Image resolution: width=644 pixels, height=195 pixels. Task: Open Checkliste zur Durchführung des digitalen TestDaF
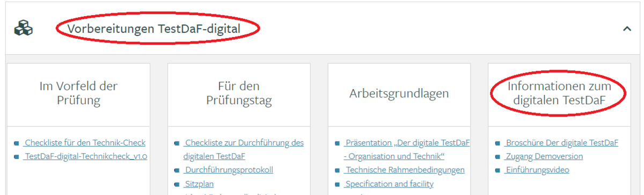(x=243, y=150)
